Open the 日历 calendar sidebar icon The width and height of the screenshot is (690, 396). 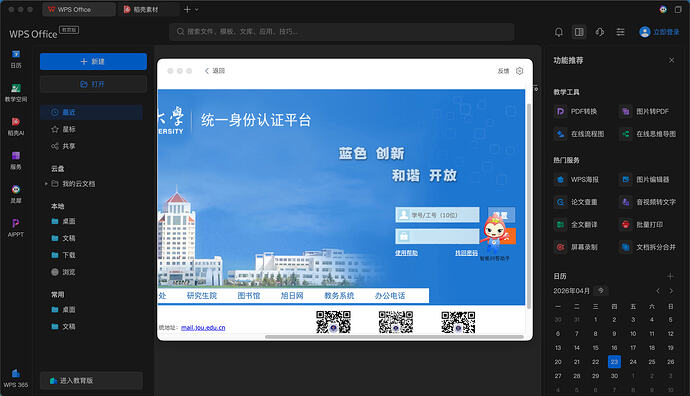(16, 59)
